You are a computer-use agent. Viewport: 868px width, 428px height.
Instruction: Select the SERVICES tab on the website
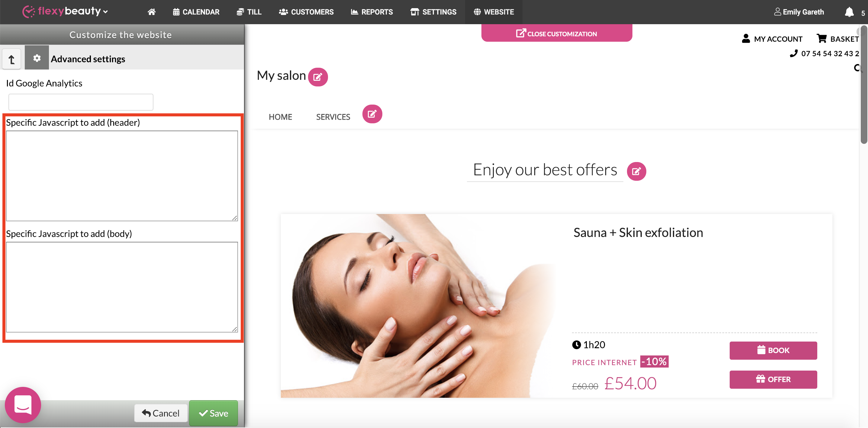(x=333, y=117)
